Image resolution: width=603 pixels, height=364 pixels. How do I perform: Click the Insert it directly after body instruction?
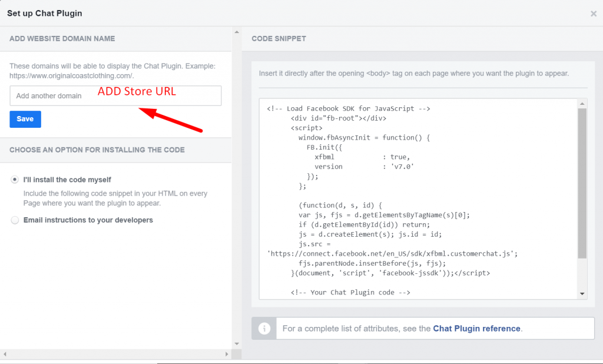[x=414, y=74]
